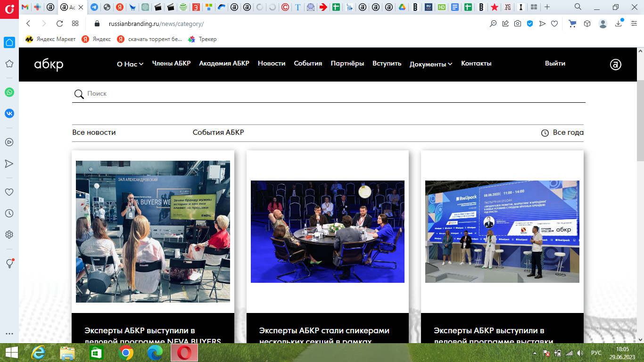Image resolution: width=644 pixels, height=362 pixels.
Task: Open History clock in the sidebar
Action: pyautogui.click(x=9, y=213)
